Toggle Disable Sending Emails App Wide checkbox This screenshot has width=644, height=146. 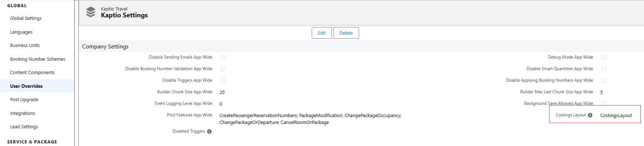coord(223,57)
